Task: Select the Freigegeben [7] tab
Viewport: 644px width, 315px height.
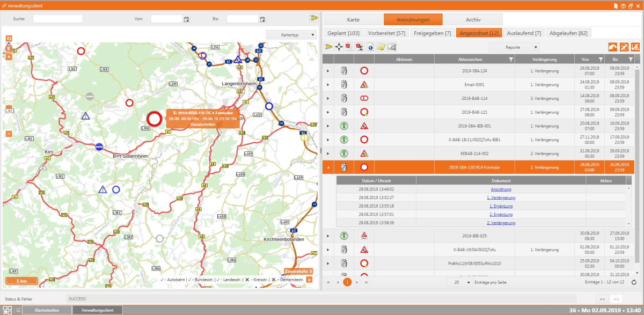Action: tap(432, 33)
